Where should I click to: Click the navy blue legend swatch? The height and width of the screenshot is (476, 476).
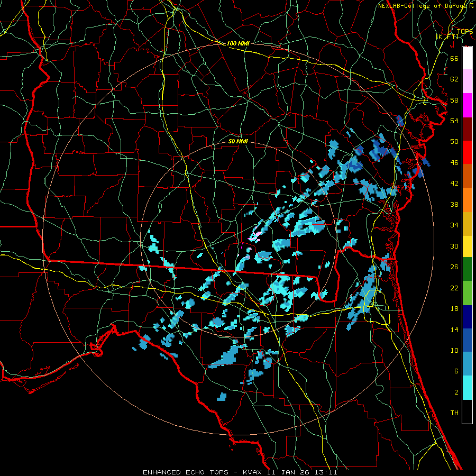point(467,317)
